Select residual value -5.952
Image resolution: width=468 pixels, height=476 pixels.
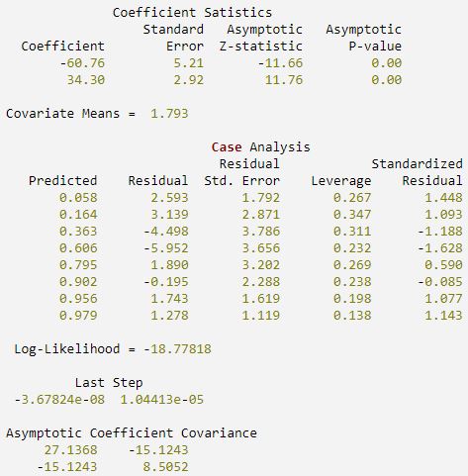(x=166, y=248)
